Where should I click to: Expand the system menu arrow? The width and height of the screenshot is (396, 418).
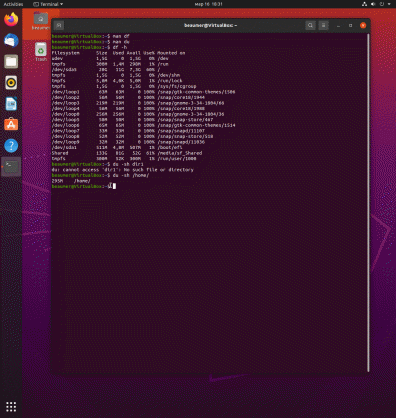[x=389, y=4]
